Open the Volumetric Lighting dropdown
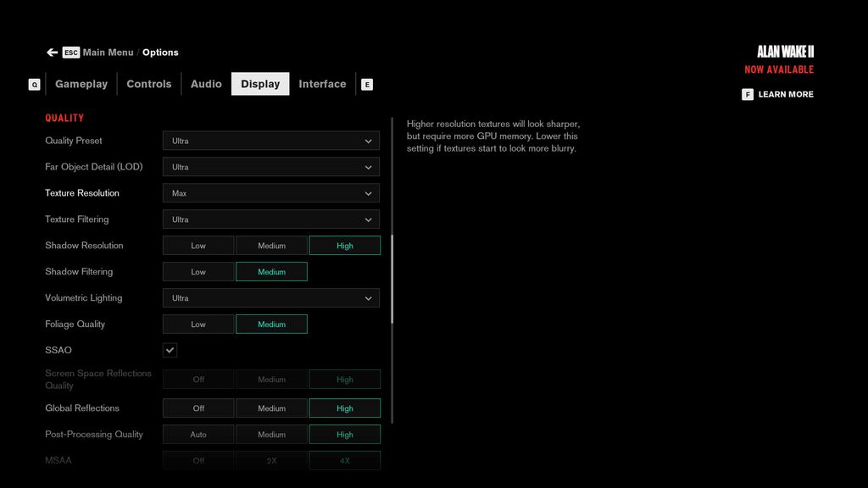Image resolution: width=868 pixels, height=488 pixels. coord(270,297)
